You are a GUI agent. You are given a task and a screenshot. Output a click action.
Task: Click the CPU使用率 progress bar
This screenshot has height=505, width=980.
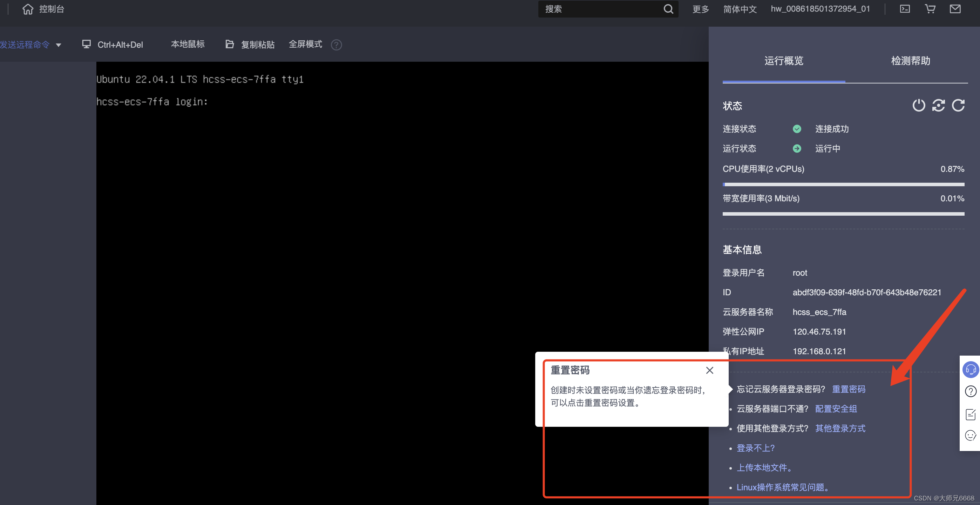pyautogui.click(x=843, y=184)
